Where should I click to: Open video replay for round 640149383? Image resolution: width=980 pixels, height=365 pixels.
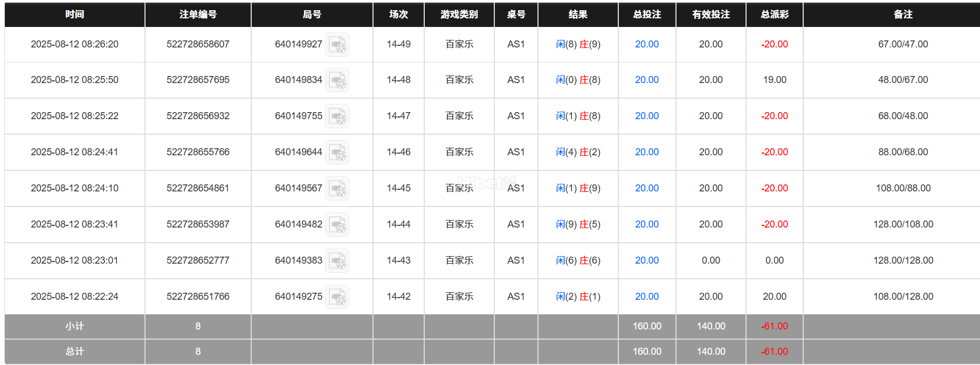point(337,261)
